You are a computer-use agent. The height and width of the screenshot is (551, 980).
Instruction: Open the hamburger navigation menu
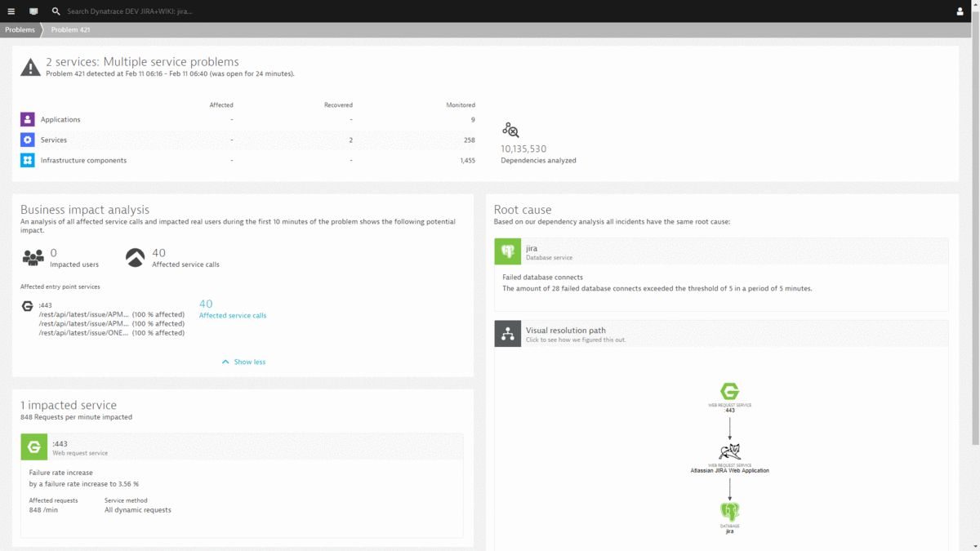(x=11, y=11)
